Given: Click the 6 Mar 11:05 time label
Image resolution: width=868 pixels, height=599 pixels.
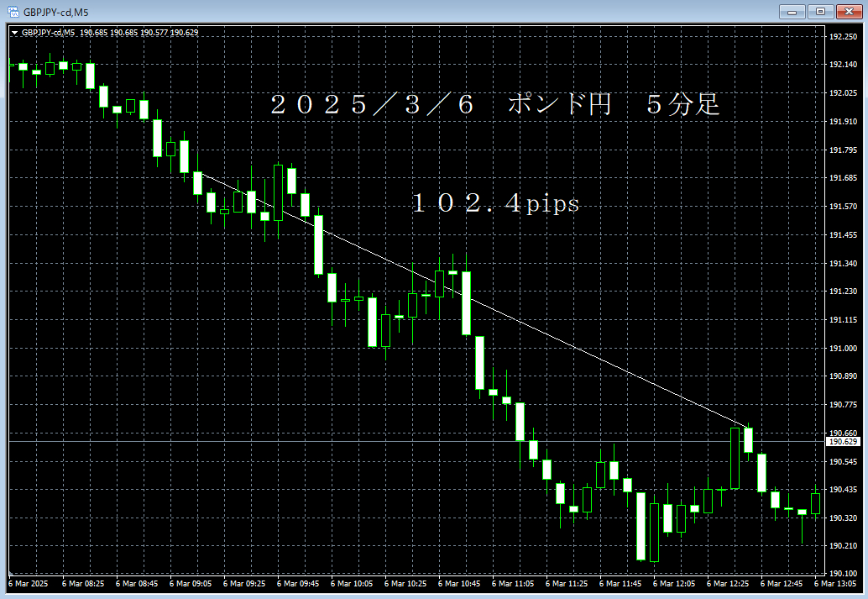Looking at the screenshot, I should coord(513,584).
